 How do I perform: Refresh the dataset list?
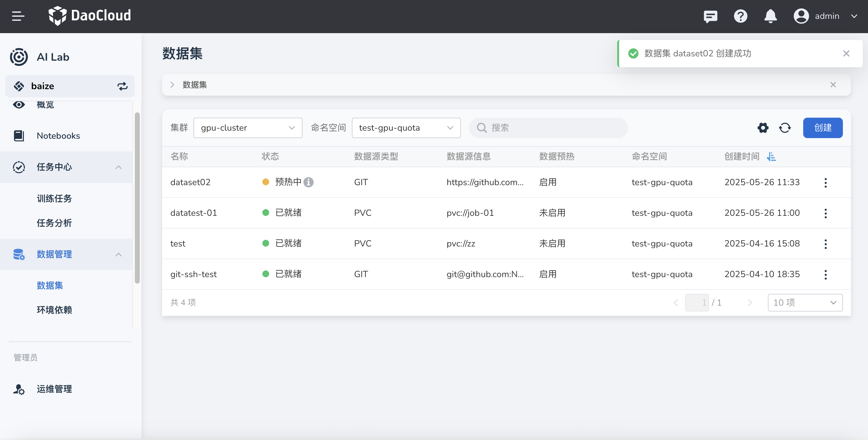[785, 128]
